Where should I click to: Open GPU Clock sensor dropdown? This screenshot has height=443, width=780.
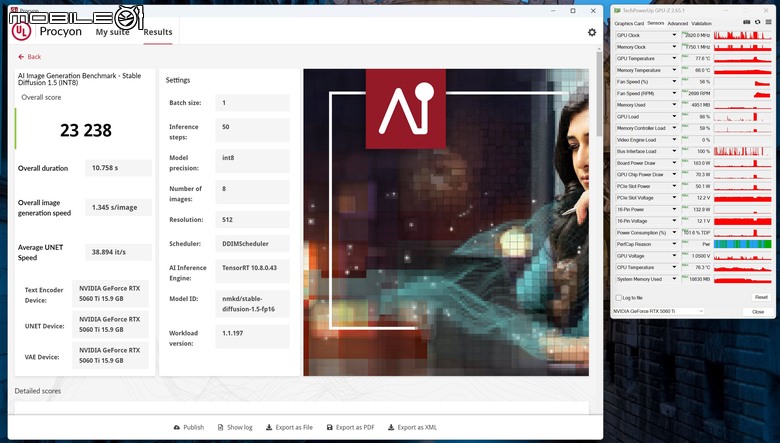(x=674, y=35)
